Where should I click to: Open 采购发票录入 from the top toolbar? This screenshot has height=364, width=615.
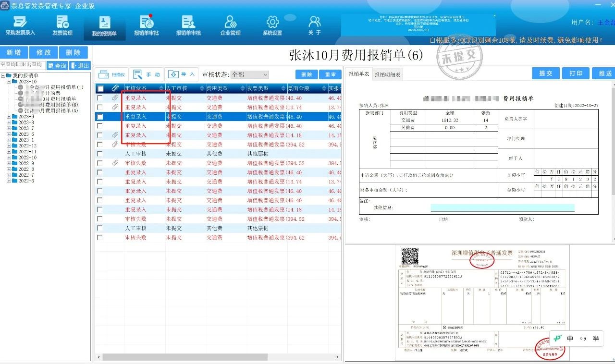(x=20, y=25)
